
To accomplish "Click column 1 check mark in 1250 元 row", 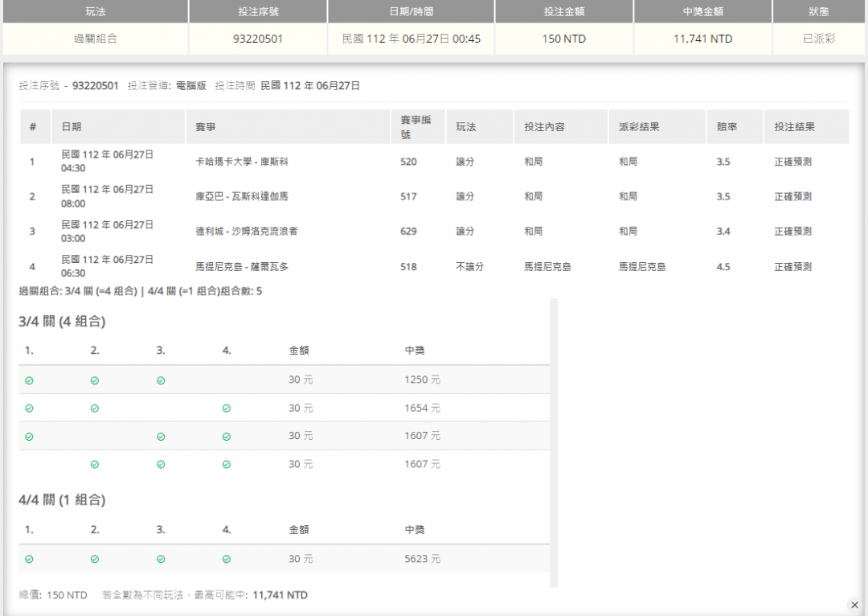I will pos(29,380).
